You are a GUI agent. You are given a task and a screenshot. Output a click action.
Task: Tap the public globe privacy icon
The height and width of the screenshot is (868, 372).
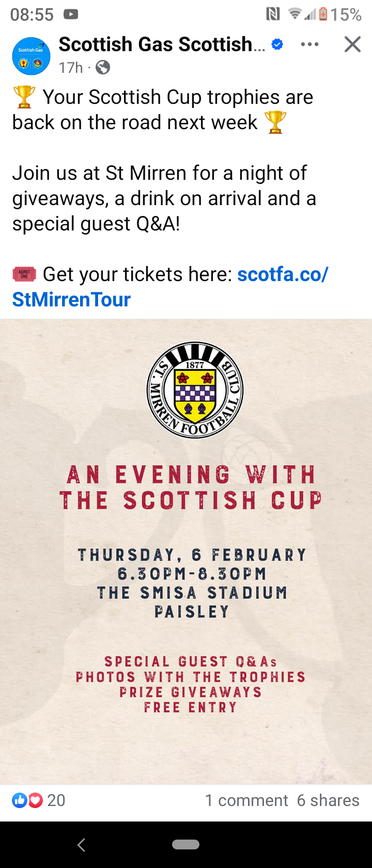tap(103, 68)
